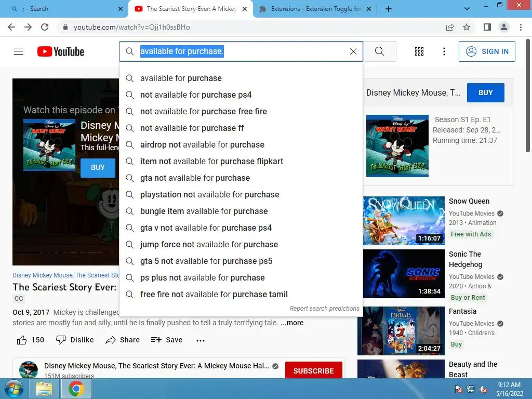The image size is (532, 399).
Task: Click the volume icon in system tray
Action: click(x=483, y=389)
